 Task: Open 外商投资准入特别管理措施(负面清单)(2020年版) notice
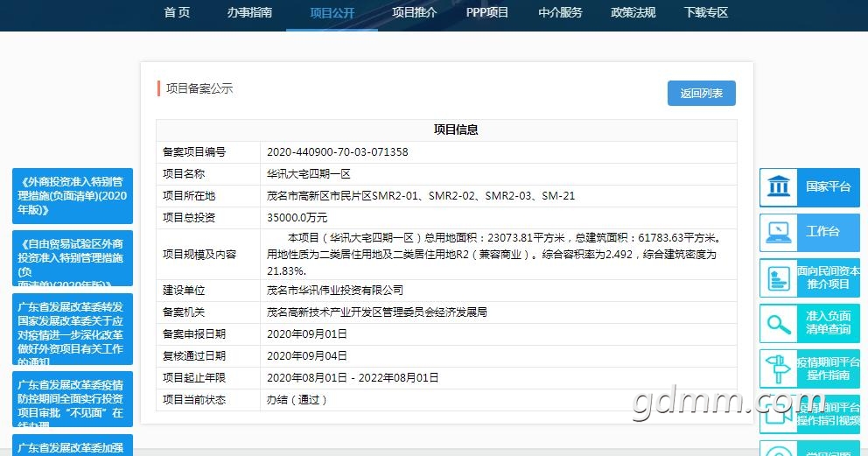(x=73, y=196)
